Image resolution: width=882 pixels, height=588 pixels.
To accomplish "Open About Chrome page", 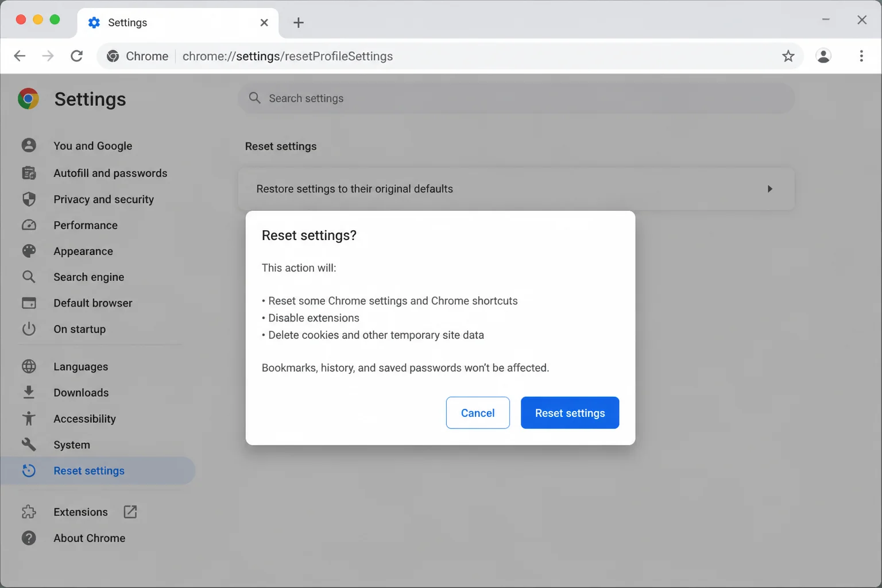I will pos(90,538).
